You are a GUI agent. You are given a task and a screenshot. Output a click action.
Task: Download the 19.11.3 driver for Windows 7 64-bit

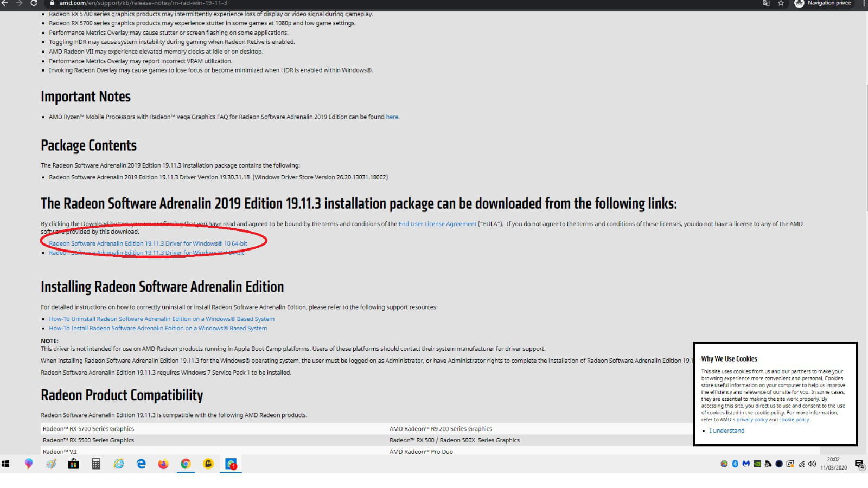[146, 253]
